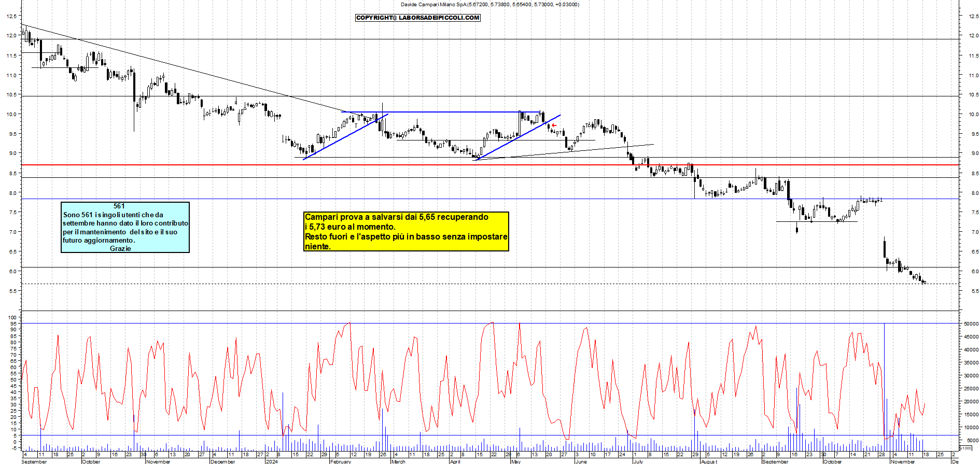Image resolution: width=980 pixels, height=464 pixels.
Task: Click the July month label on the time axis
Action: [x=638, y=461]
